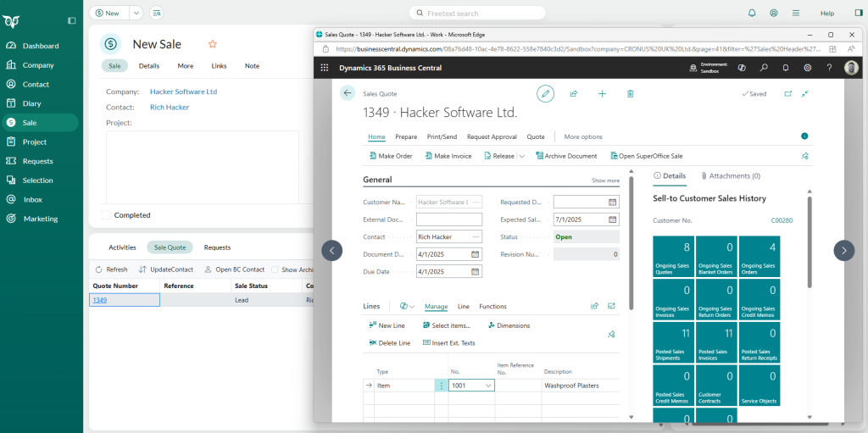Open Company section in sidebar

[x=39, y=65]
